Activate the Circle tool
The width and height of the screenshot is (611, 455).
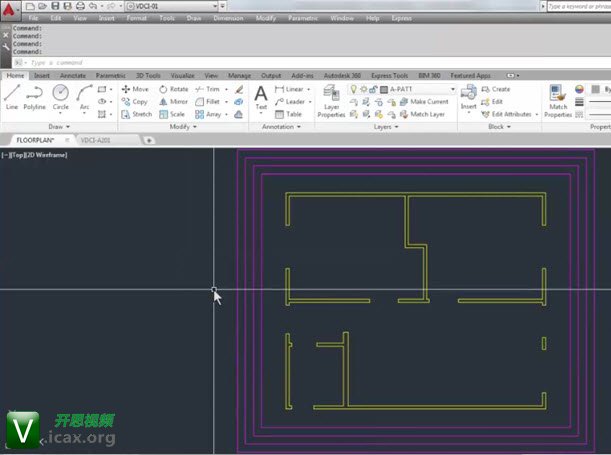(60, 95)
